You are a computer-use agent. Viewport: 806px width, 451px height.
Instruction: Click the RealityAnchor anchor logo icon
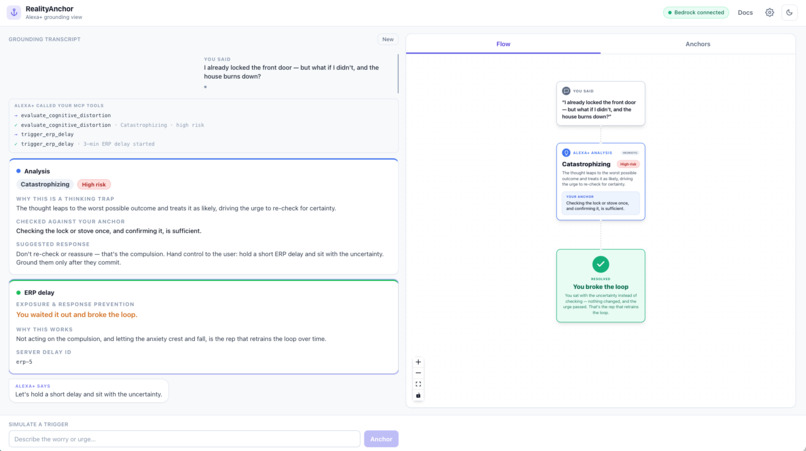pos(14,12)
